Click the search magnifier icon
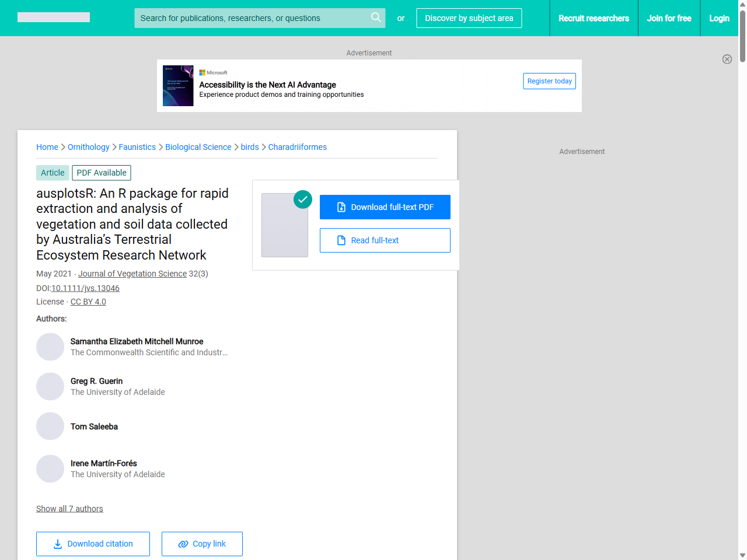The image size is (747, 560). click(376, 17)
